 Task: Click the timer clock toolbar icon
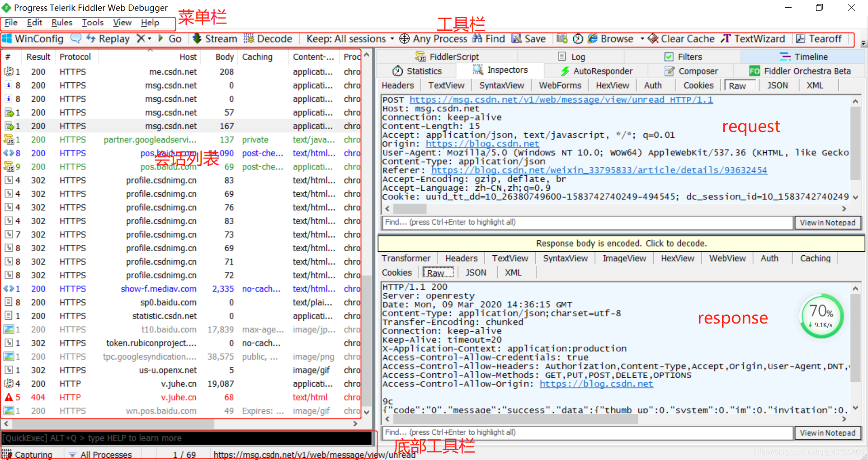[x=578, y=39]
